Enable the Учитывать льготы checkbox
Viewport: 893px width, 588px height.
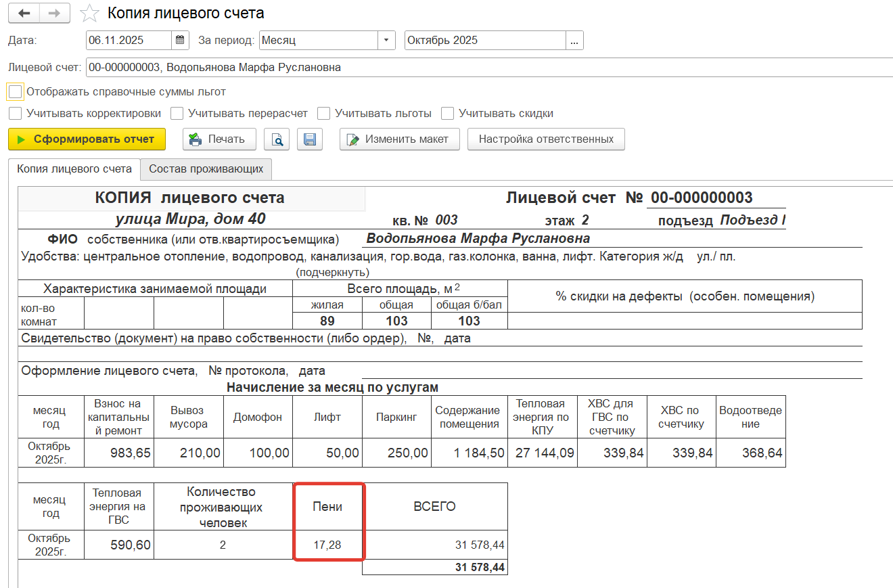pos(324,114)
